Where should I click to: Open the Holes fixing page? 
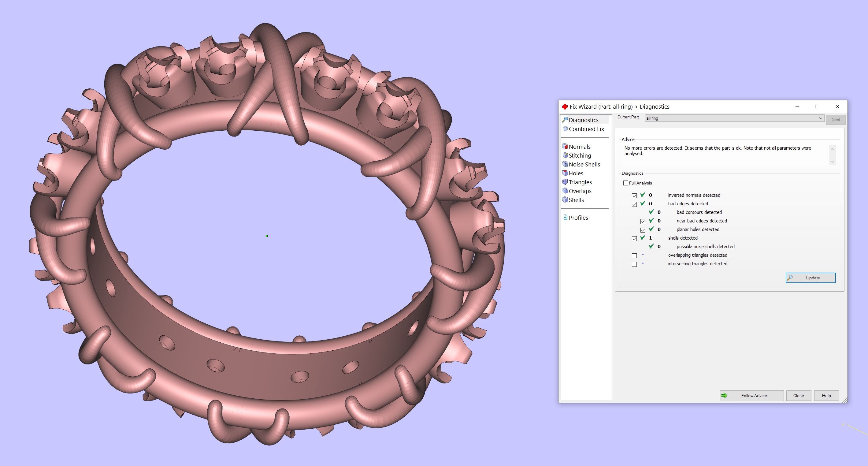pyautogui.click(x=576, y=173)
